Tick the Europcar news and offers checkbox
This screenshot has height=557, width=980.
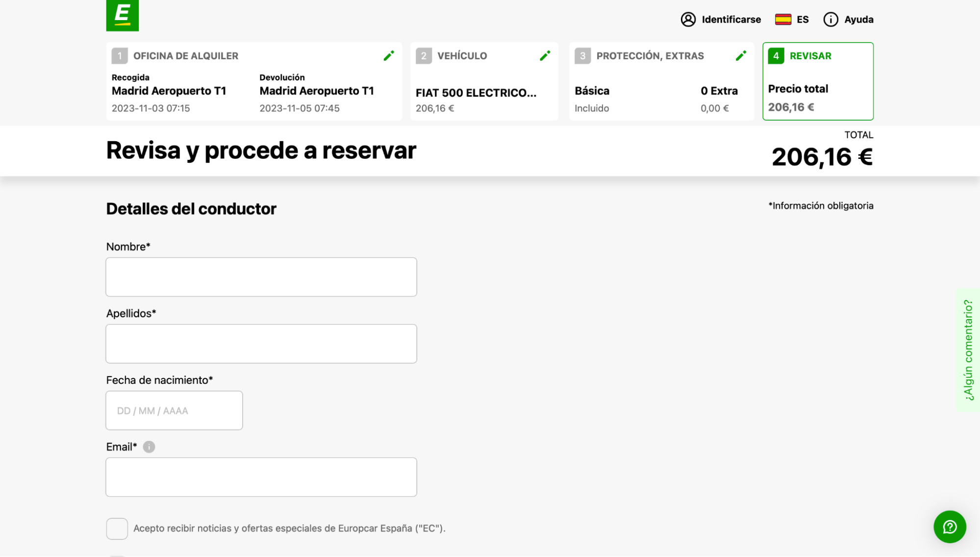click(x=117, y=529)
